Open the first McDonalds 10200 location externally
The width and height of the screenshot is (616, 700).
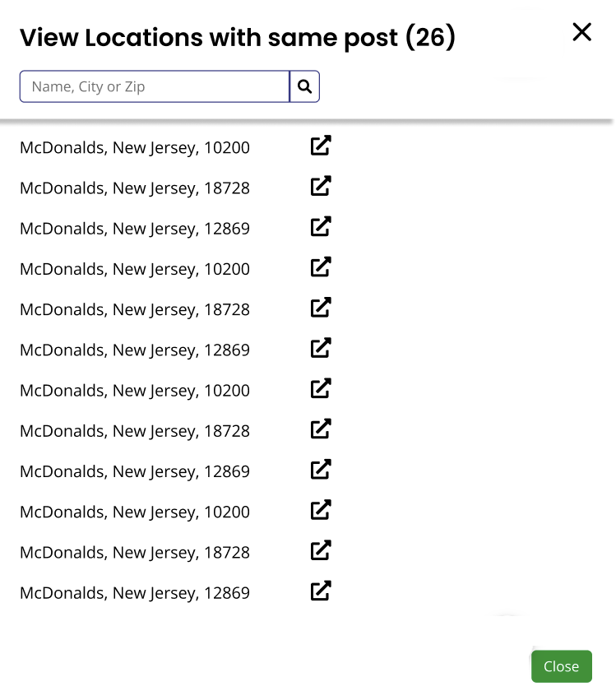320,145
